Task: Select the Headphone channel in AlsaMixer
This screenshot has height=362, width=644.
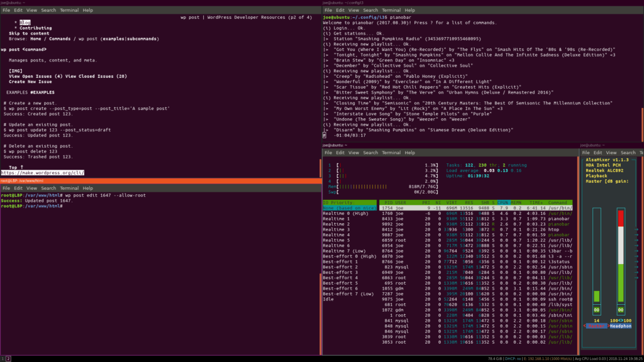Action: [621, 326]
